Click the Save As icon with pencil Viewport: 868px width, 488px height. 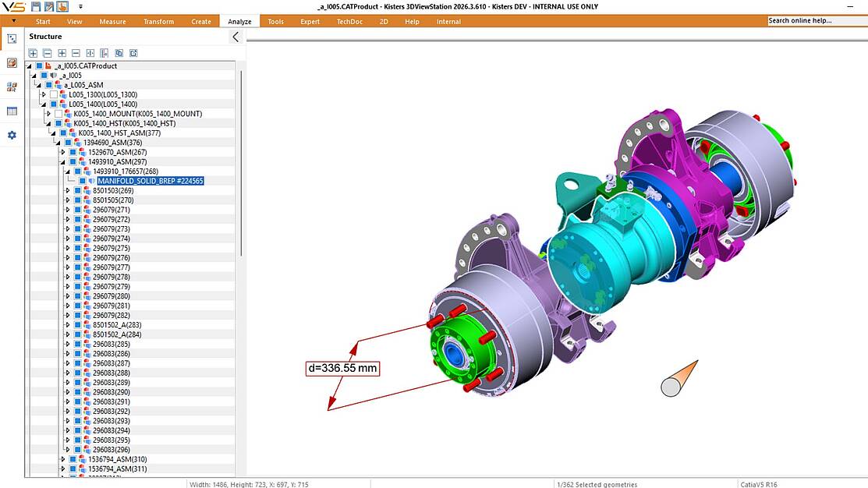click(x=48, y=7)
